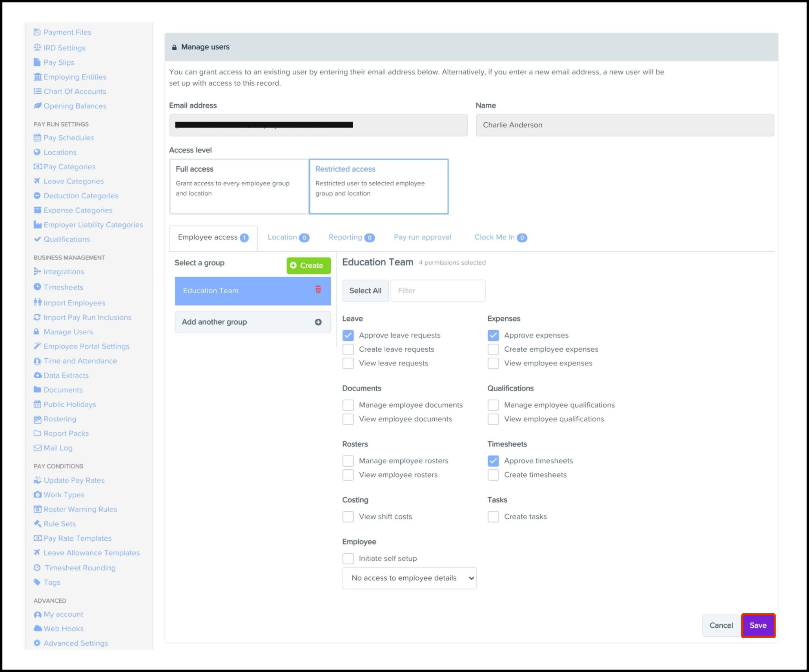The height and width of the screenshot is (672, 809).
Task: Delete the Education Team group using the trash icon
Action: pos(318,289)
